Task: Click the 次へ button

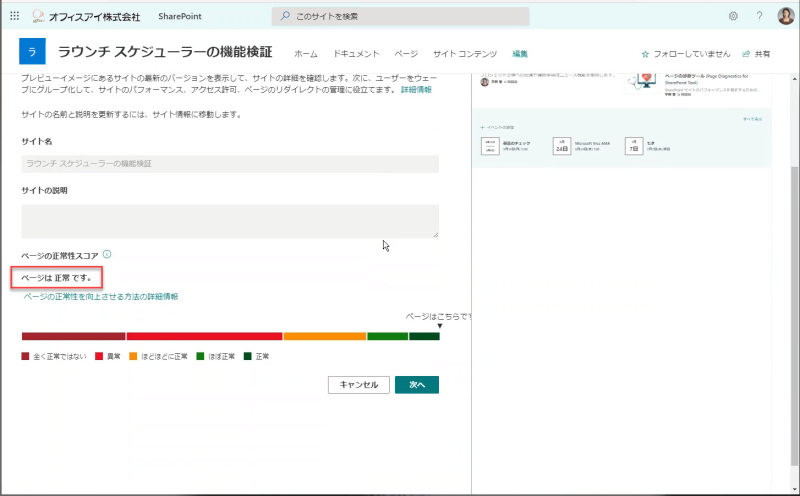Action: coord(417,385)
